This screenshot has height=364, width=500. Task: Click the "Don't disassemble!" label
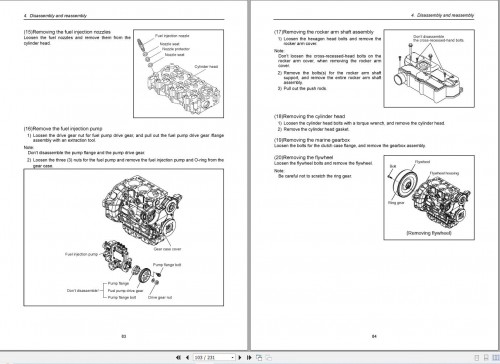[x=83, y=290]
